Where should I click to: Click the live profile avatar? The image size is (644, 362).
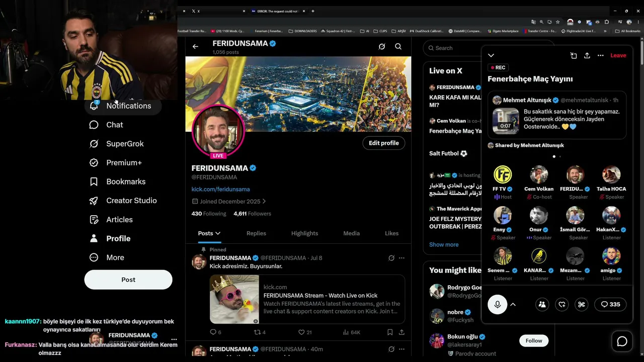click(218, 131)
